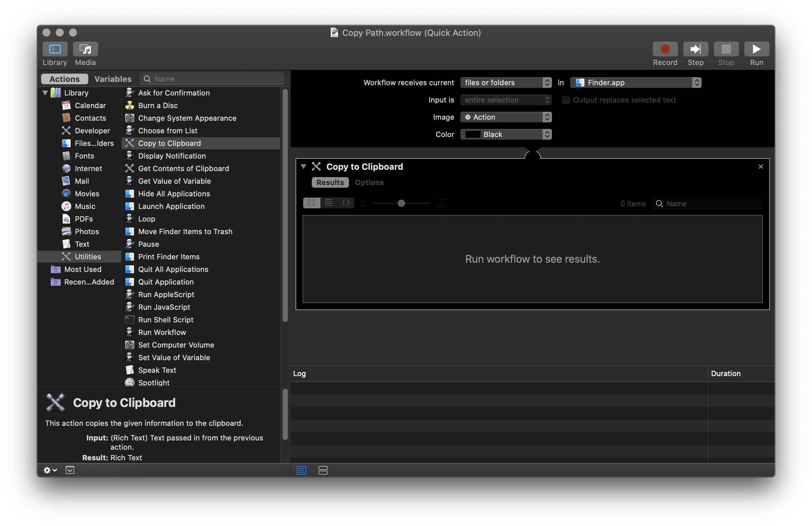Show the variables list view at bottom
Viewport: 812px width, 526px height.
(323, 470)
